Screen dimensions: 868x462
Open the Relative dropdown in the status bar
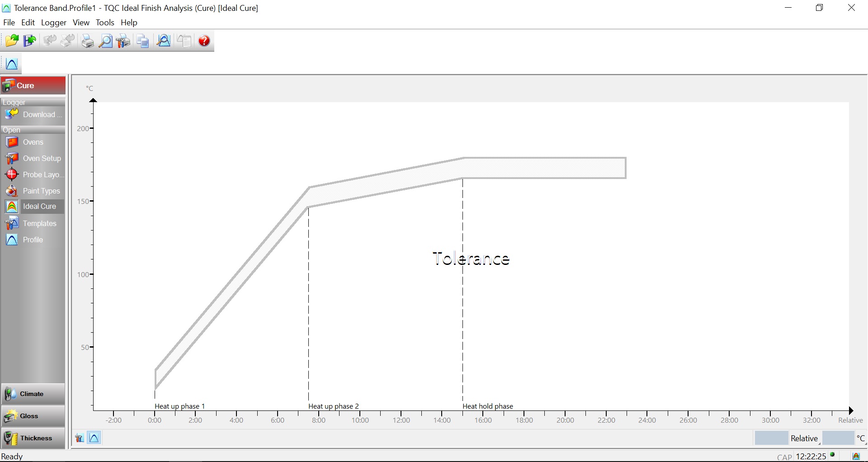(804, 438)
